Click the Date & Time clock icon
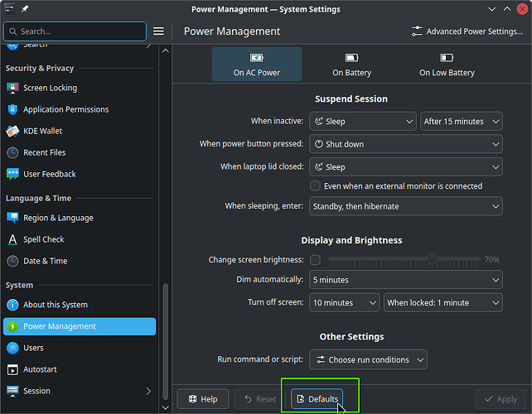This screenshot has height=414, width=532. pyautogui.click(x=12, y=261)
